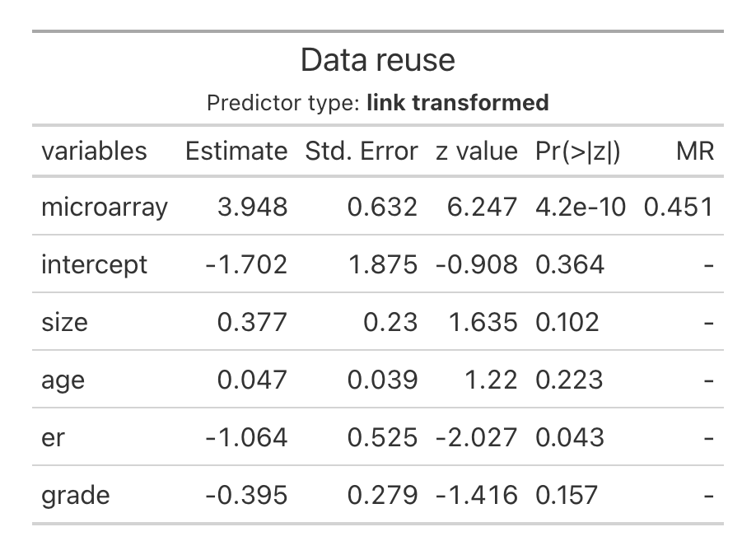Click the "Std. Error" column header
Image resolution: width=756 pixels, height=555 pixels.
click(x=362, y=151)
